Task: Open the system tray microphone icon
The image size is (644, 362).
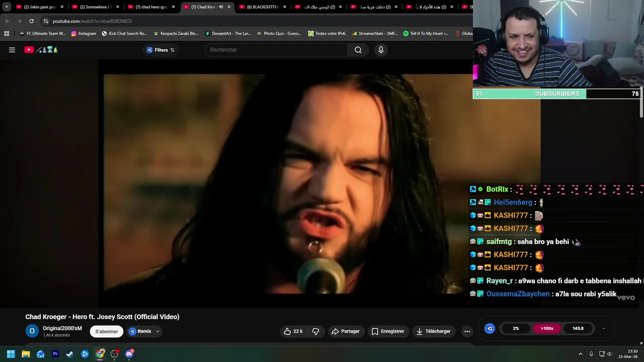Action: [x=591, y=354]
